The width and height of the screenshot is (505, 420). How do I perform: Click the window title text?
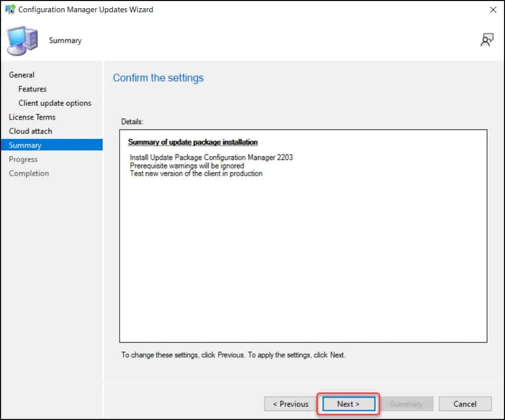pos(86,10)
